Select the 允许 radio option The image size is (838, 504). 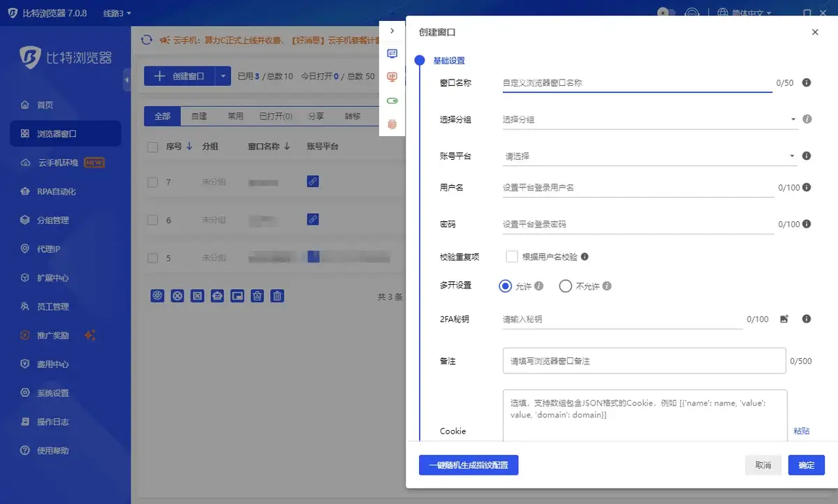506,286
